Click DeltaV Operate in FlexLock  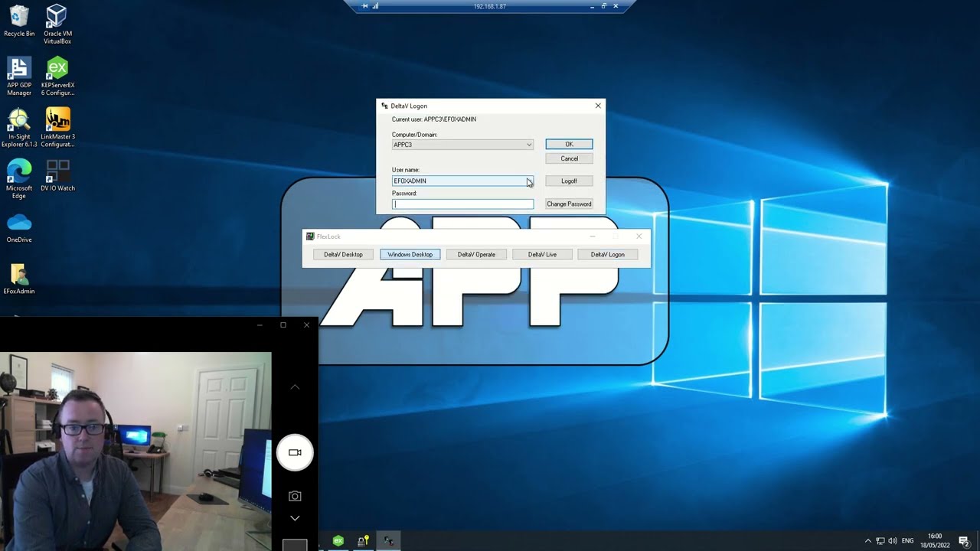click(476, 254)
